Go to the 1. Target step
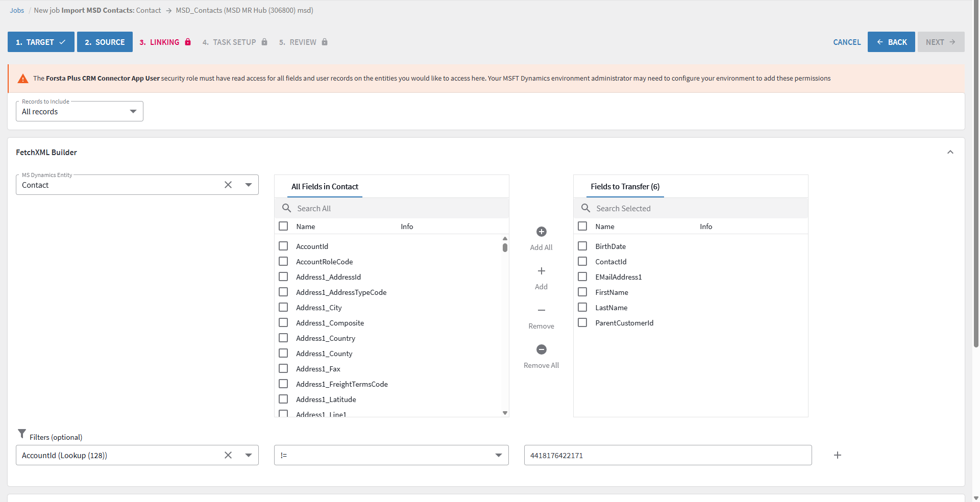The image size is (980, 502). tap(41, 42)
